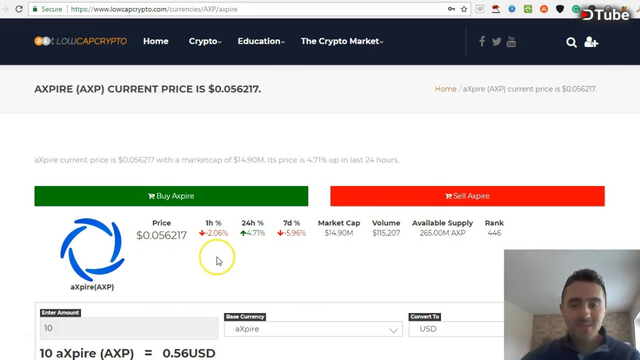Open the Convert To USD dropdown
Screen dimensions: 640x360
click(456, 329)
